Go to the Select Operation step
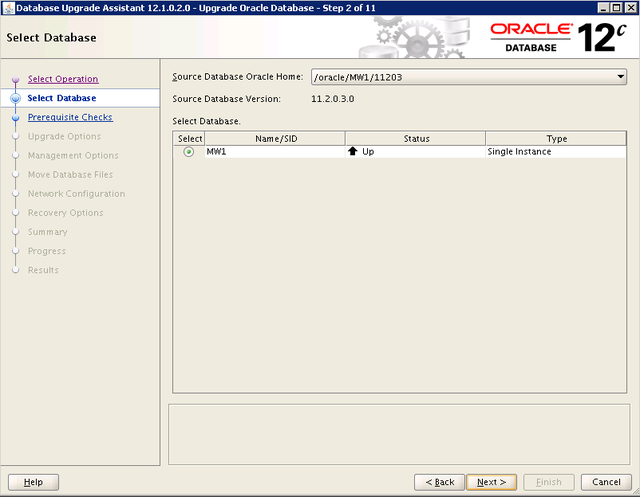The image size is (640, 497). click(x=62, y=79)
